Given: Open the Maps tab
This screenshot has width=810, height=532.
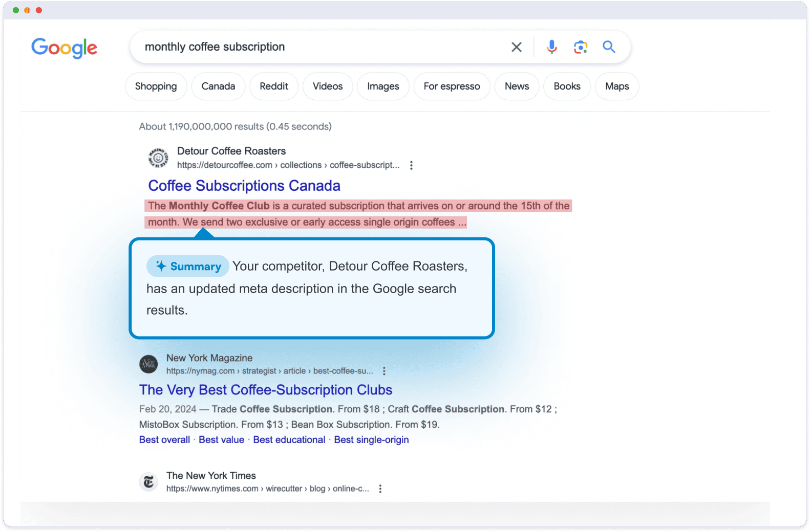Looking at the screenshot, I should [x=617, y=86].
